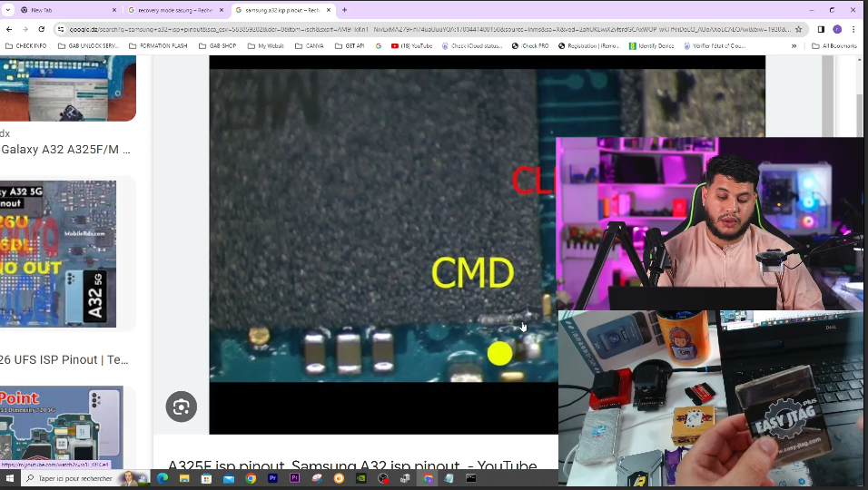Viewport: 868px width, 490px height.
Task: Open the YouTube bookmark
Action: click(412, 46)
